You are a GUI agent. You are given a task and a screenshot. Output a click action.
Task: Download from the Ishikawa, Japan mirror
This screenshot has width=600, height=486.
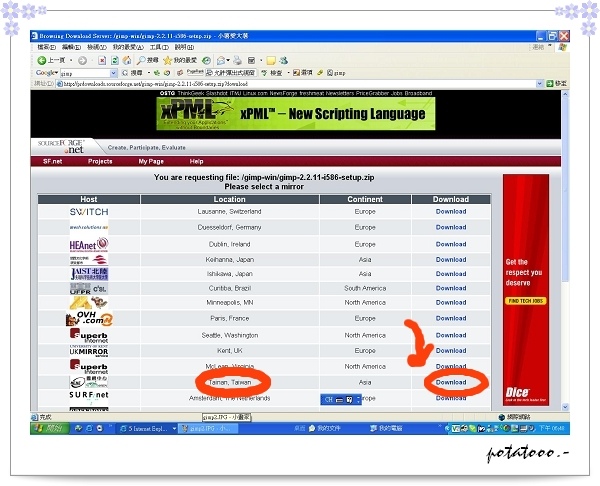coord(451,274)
